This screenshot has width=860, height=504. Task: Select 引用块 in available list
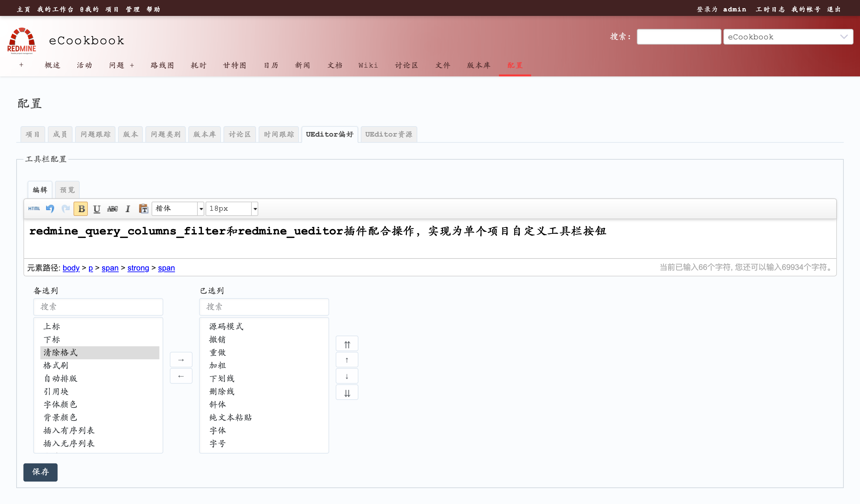[100, 391]
